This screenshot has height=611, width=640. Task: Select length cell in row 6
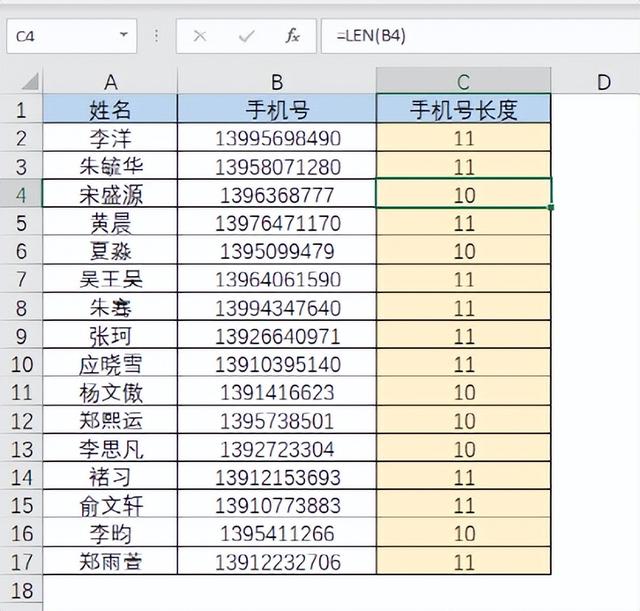coord(463,250)
